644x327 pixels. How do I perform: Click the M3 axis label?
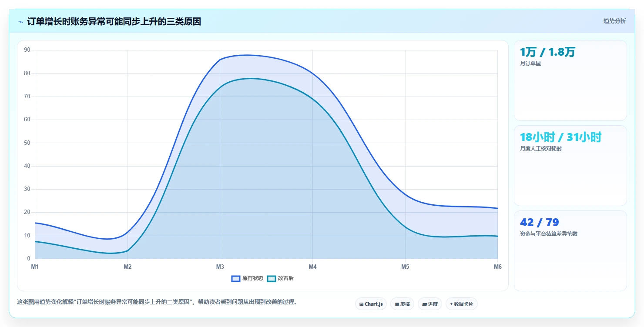220,267
